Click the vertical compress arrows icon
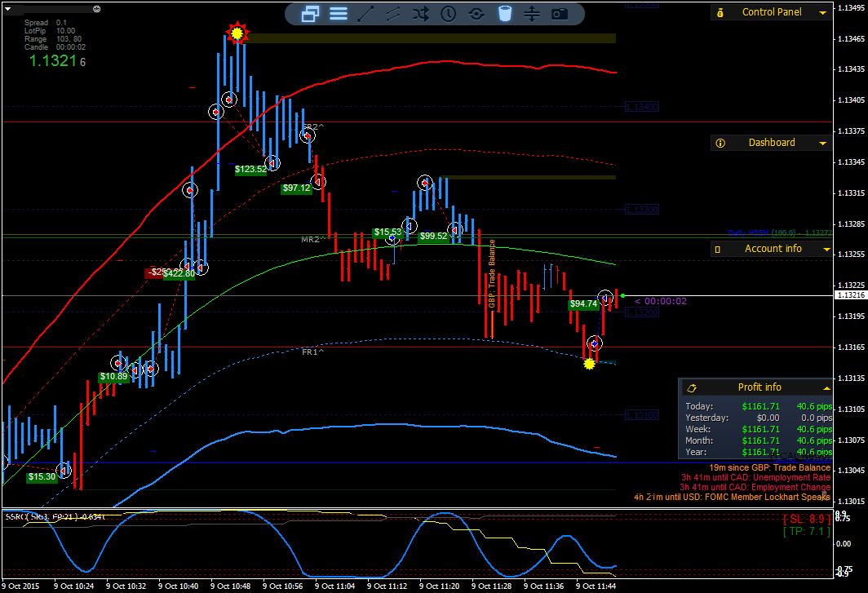The height and width of the screenshot is (593, 868). tap(531, 14)
